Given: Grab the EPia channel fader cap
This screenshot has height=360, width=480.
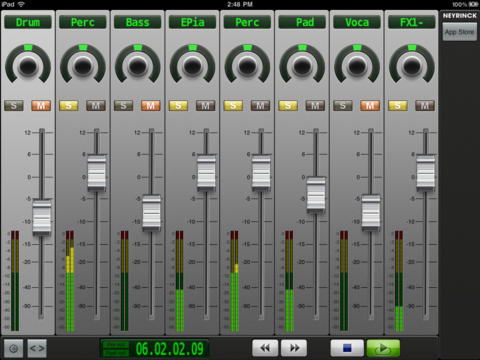Looking at the screenshot, I should click(x=206, y=172).
